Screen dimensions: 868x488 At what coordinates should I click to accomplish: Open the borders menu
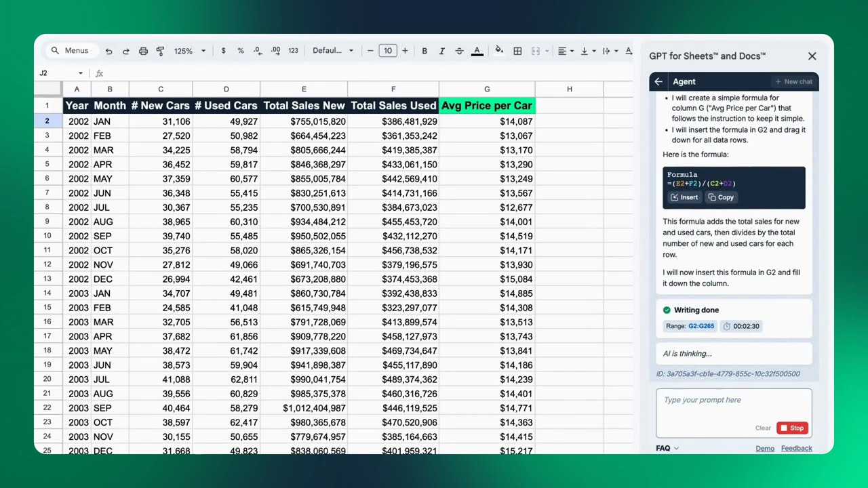(517, 51)
